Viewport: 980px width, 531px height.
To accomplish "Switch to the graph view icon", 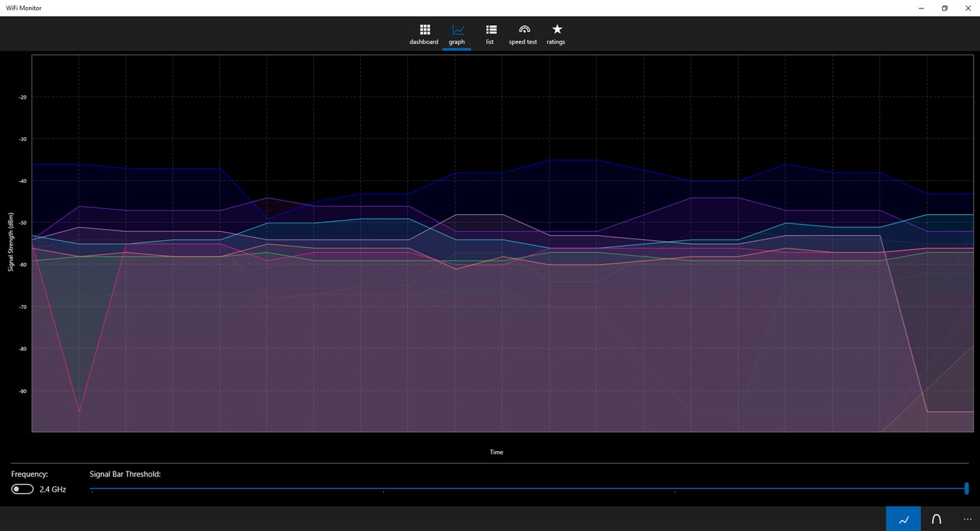I will [457, 30].
